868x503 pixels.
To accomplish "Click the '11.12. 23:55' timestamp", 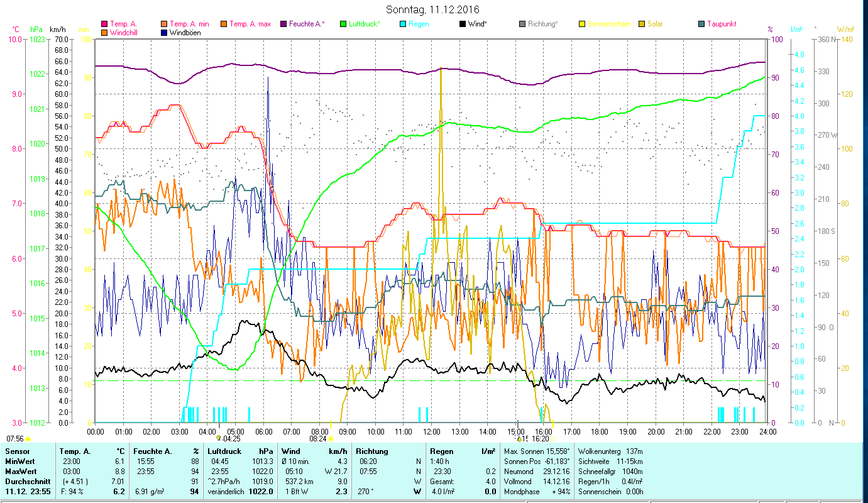I will 28,492.
